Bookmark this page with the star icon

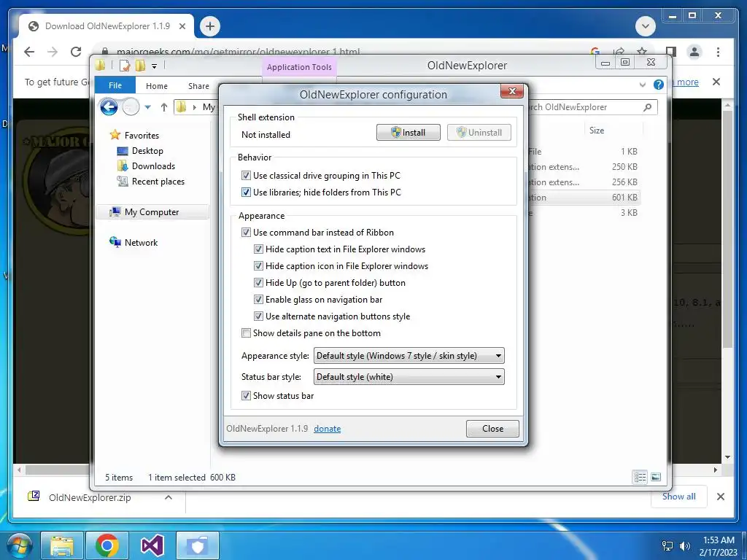coord(642,52)
